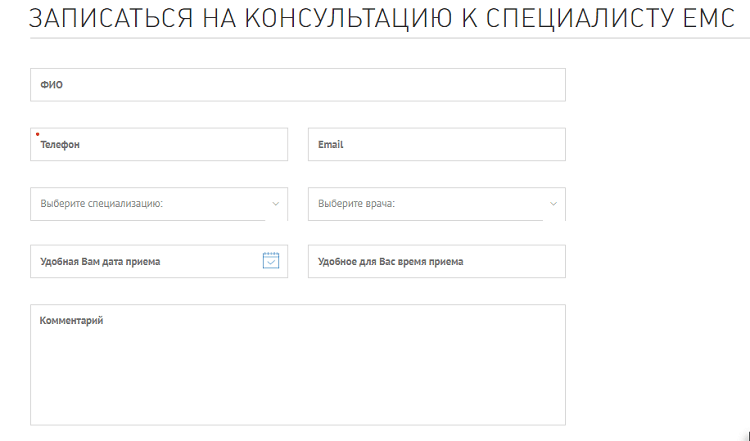This screenshot has width=750, height=441.
Task: Click the 'ФИО' placeholder label text
Action: click(51, 85)
